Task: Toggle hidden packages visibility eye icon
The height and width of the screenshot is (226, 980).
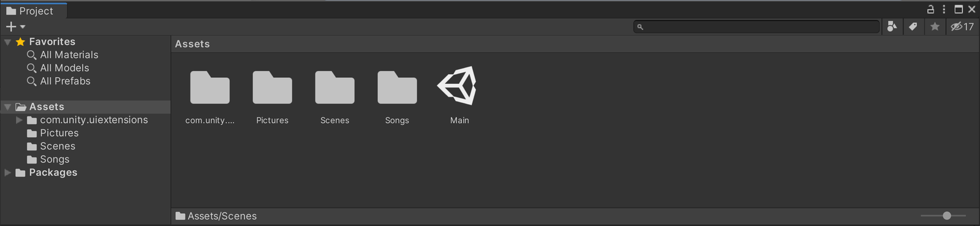Action: pos(962,26)
